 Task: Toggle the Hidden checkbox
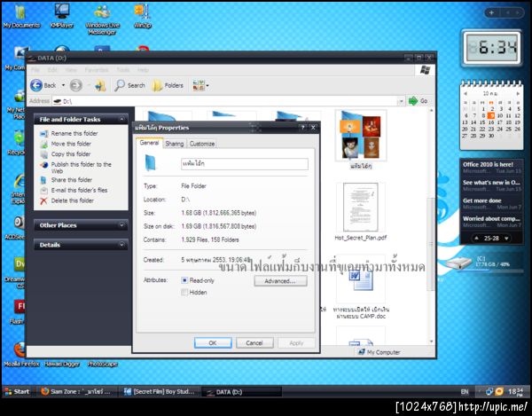[184, 292]
